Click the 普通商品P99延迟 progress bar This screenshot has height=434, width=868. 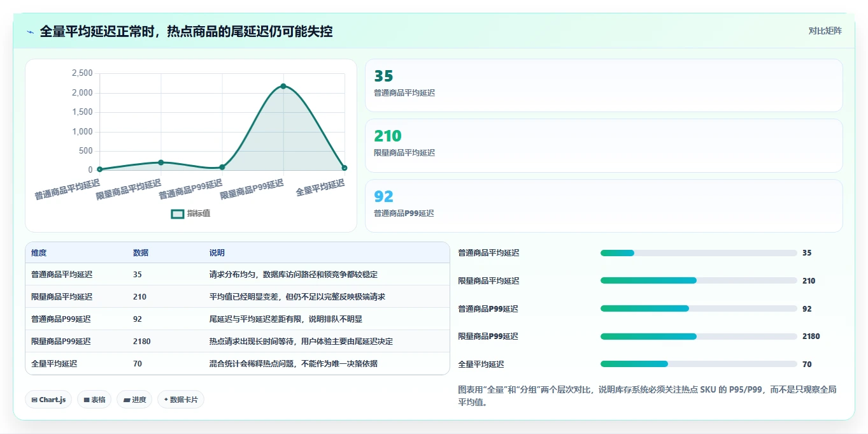click(x=699, y=308)
